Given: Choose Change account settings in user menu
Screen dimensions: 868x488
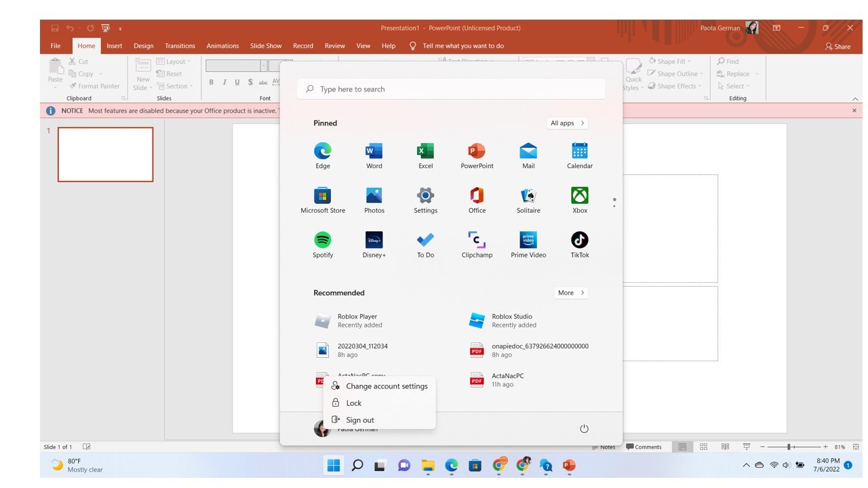Looking at the screenshot, I should pos(380,386).
